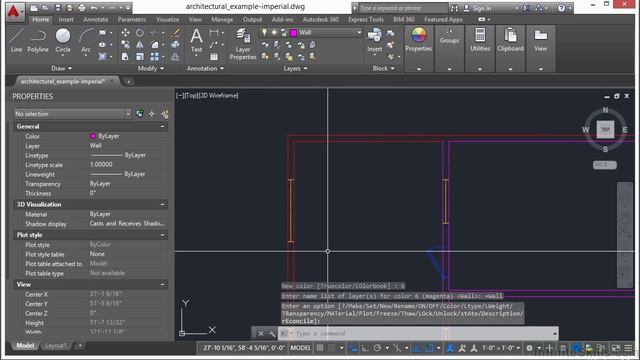The height and width of the screenshot is (360, 640).
Task: Open the No selection dropdown
Action: [72, 114]
